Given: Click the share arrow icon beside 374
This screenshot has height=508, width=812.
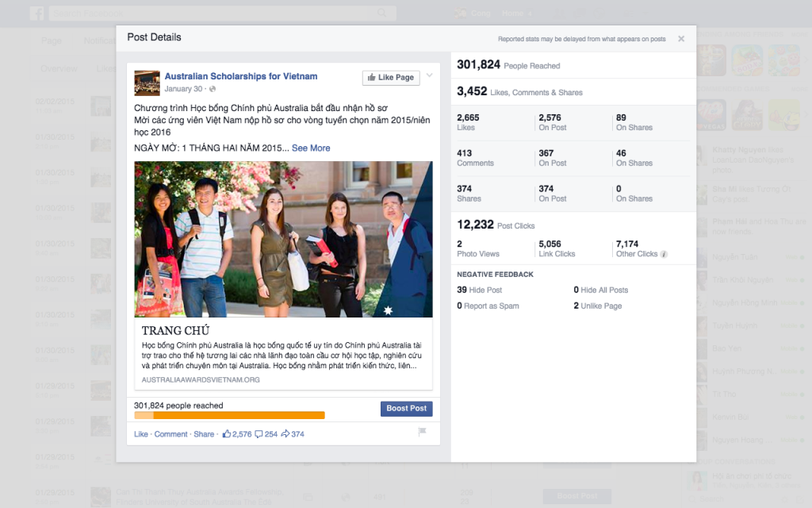Looking at the screenshot, I should [285, 434].
